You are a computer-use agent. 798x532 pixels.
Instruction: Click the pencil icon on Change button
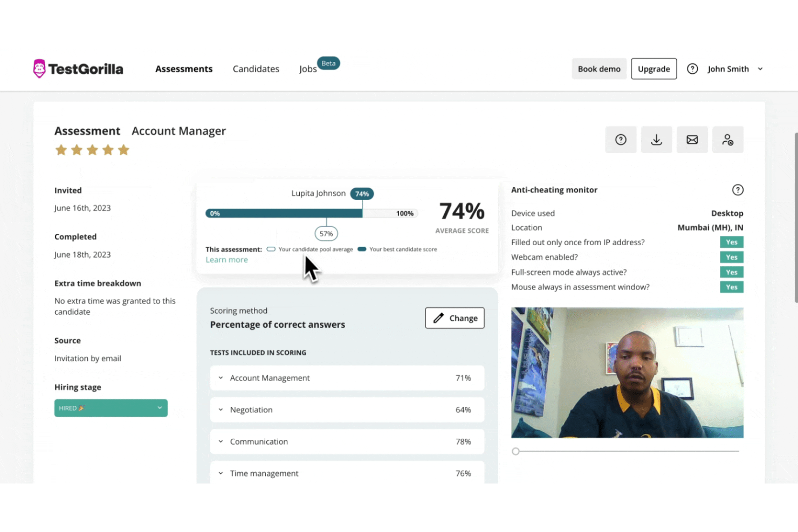click(438, 318)
